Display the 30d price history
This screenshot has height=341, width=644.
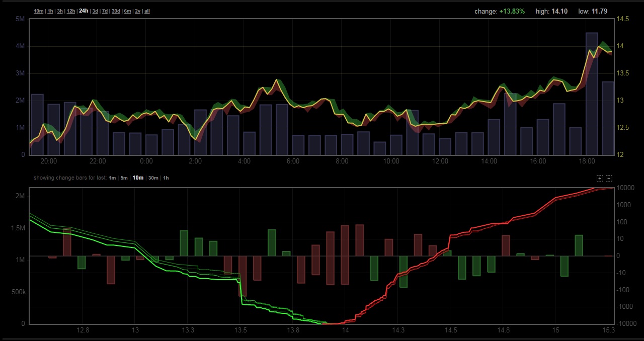[116, 11]
